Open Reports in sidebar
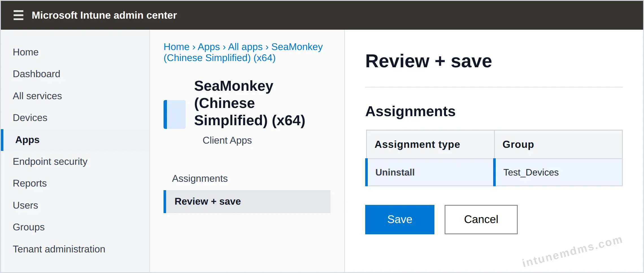The height and width of the screenshot is (273, 644). click(30, 183)
